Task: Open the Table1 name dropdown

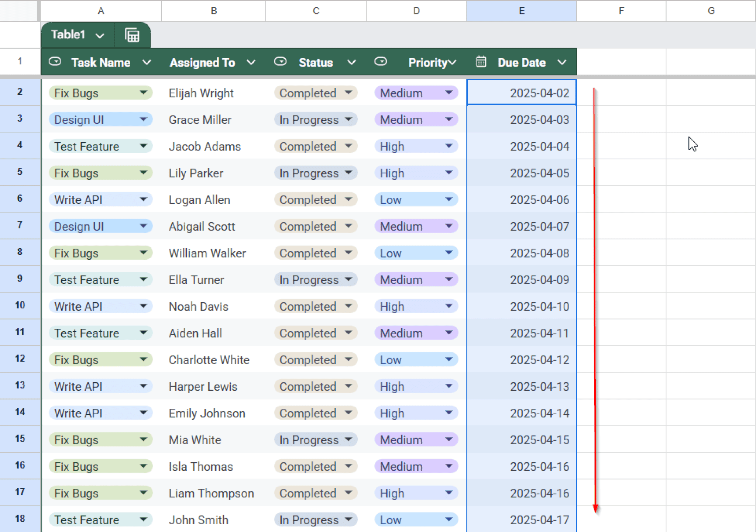Action: pos(100,35)
